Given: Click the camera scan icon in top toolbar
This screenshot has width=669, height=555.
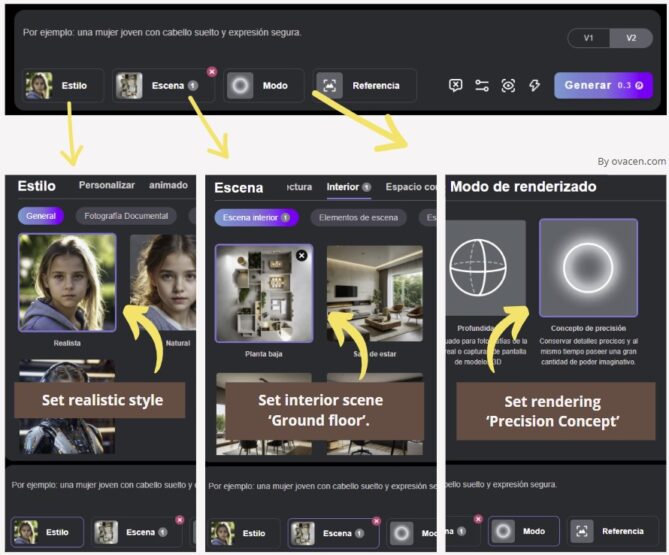Looking at the screenshot, I should click(x=508, y=86).
